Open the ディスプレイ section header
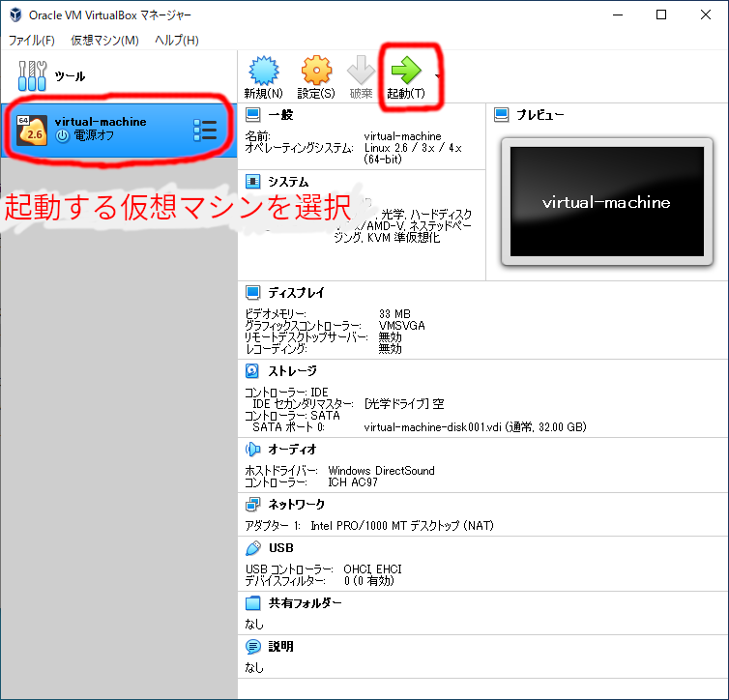Screen dimensions: 729x700 (x=296, y=292)
